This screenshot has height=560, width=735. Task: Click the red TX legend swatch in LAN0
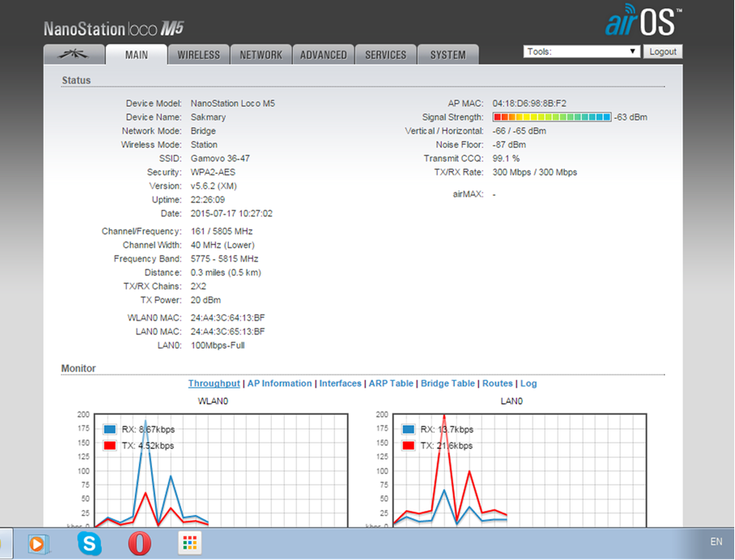(408, 445)
